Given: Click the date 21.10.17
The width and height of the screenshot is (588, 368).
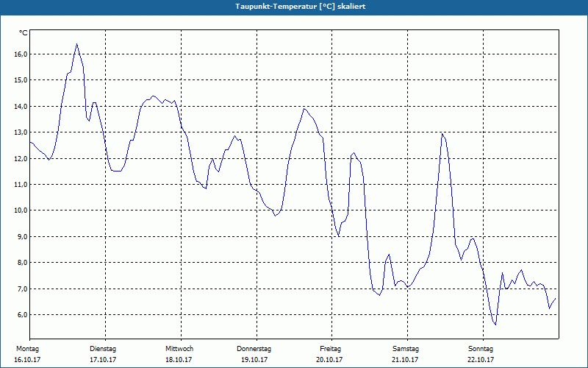Looking at the screenshot, I should click(x=405, y=360).
